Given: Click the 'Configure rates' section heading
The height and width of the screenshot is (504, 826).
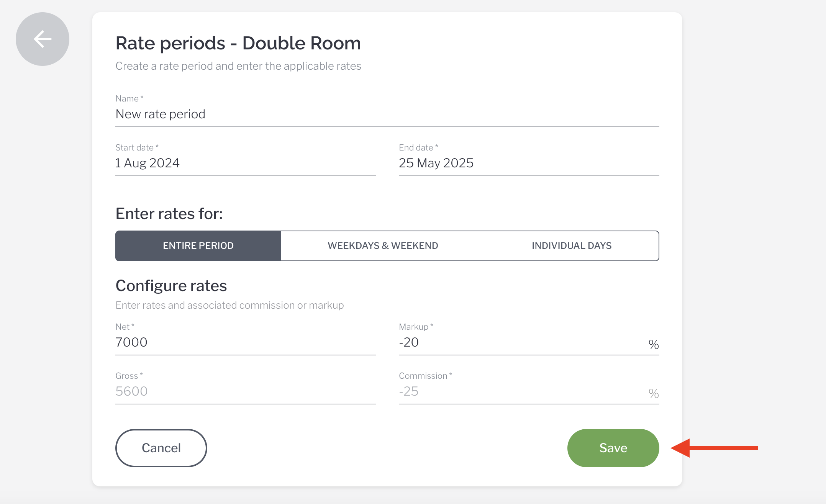Looking at the screenshot, I should point(171,286).
